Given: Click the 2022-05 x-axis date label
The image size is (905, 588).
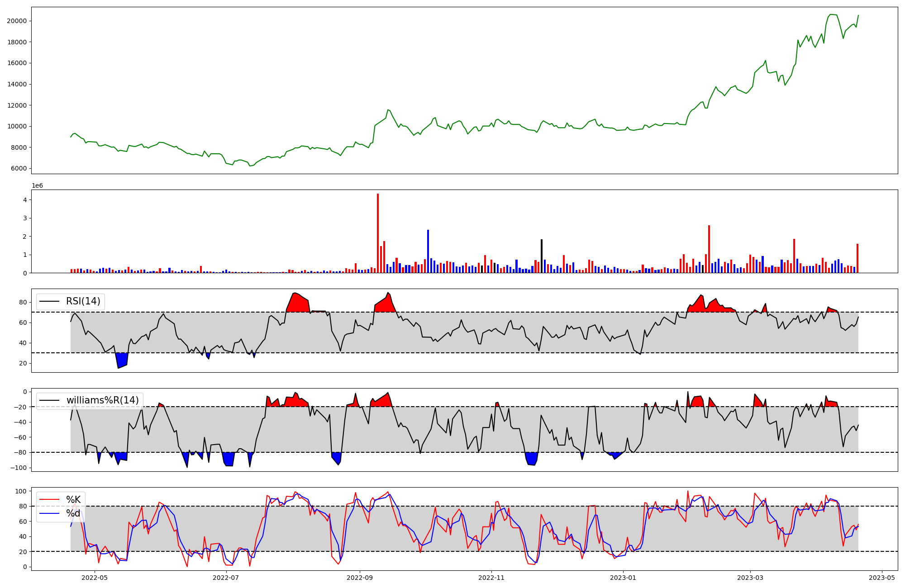Looking at the screenshot, I should [95, 578].
